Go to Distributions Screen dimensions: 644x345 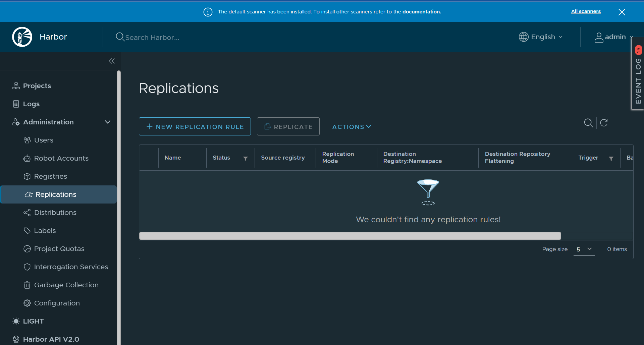55,213
